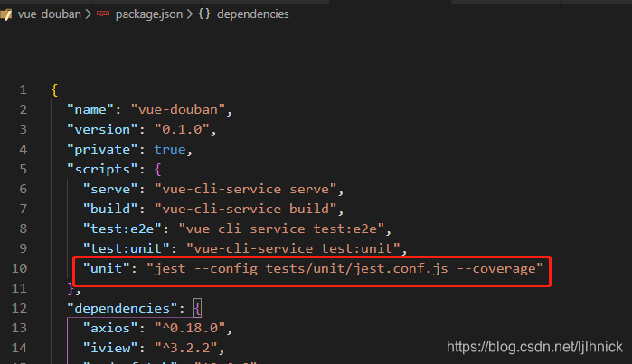The image size is (632, 364).
Task: Click closing brace on line 11
Action: click(71, 289)
